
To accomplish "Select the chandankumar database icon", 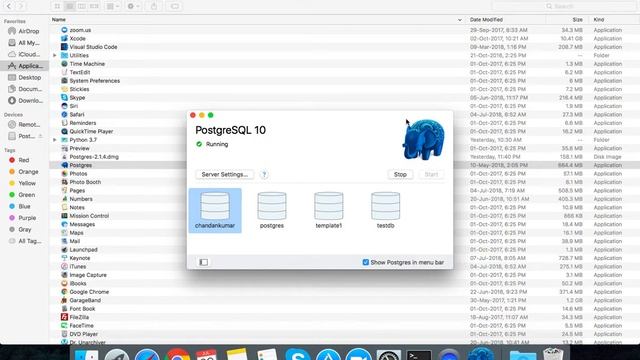I will click(x=215, y=210).
